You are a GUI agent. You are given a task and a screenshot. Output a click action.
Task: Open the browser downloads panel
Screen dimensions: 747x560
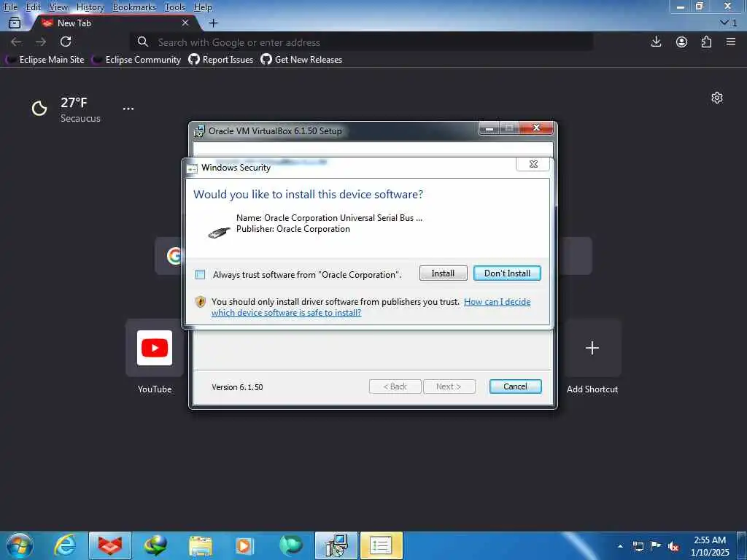click(x=656, y=42)
